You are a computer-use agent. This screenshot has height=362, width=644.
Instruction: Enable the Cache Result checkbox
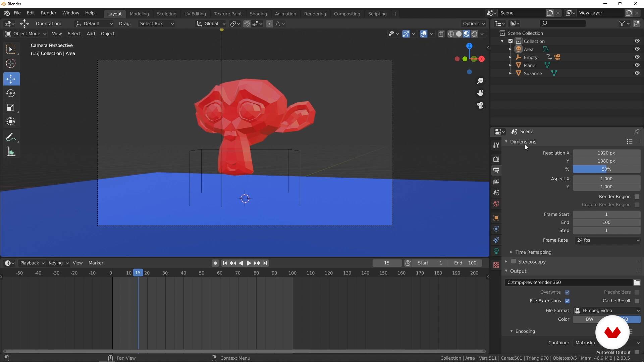pos(637,301)
